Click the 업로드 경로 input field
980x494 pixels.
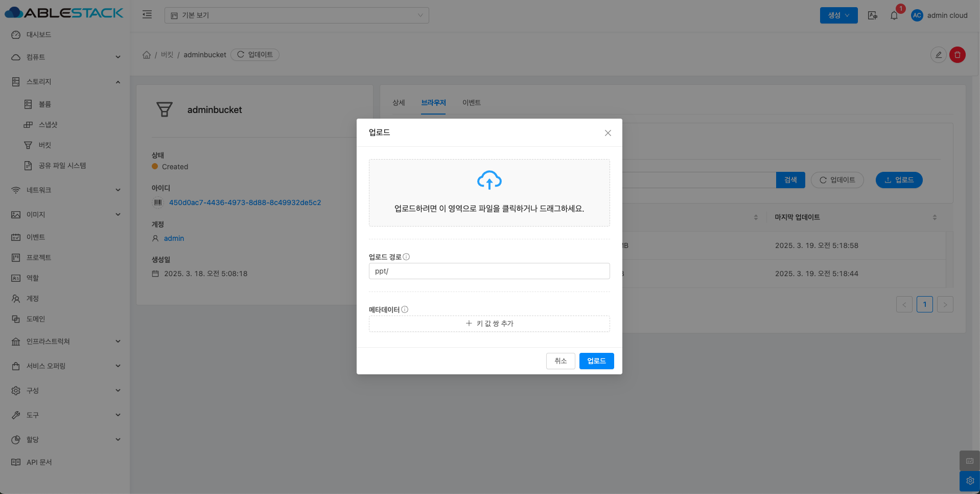[489, 271]
